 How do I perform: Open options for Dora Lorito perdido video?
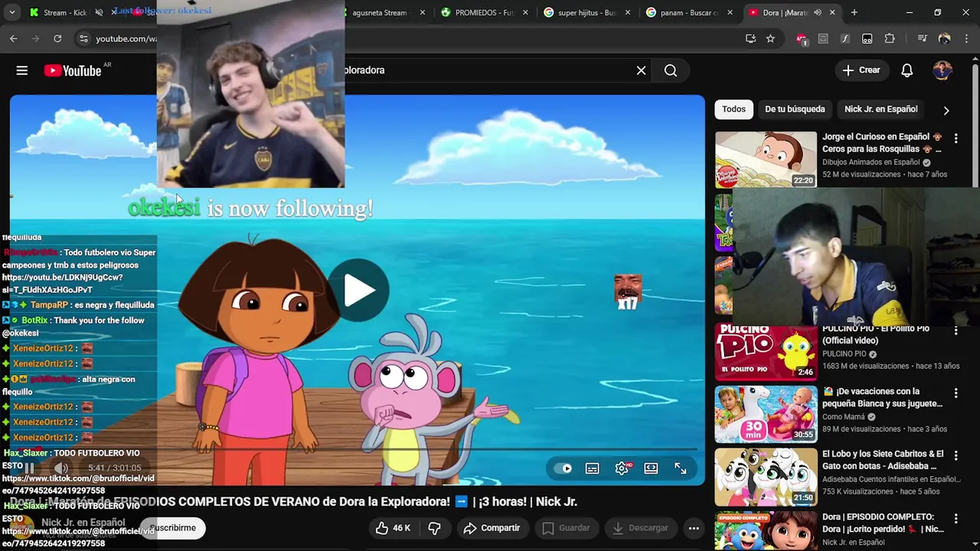point(955,519)
